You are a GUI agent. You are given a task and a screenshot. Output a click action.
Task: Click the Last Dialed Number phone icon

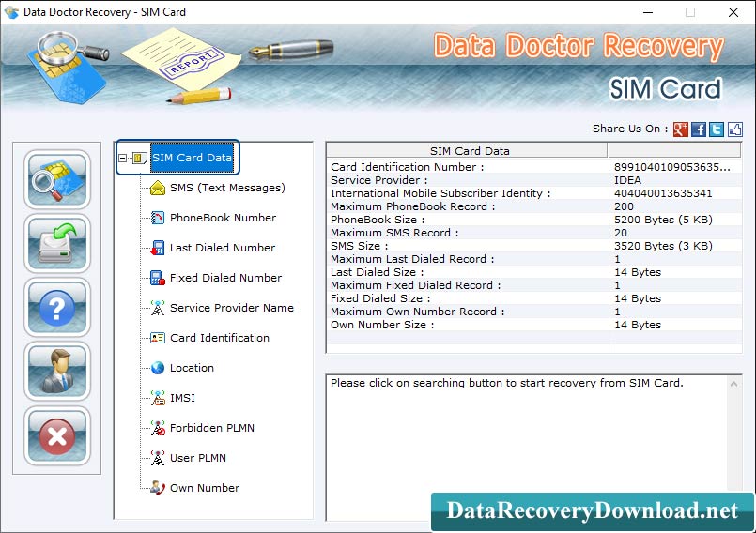pyautogui.click(x=158, y=248)
